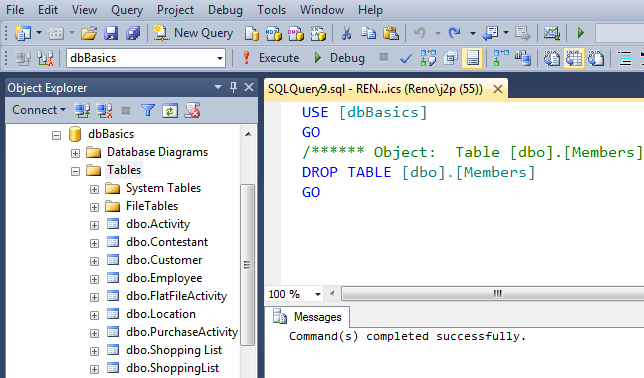Image resolution: width=644 pixels, height=378 pixels.
Task: Click the Save All icon
Action: pyautogui.click(x=133, y=33)
